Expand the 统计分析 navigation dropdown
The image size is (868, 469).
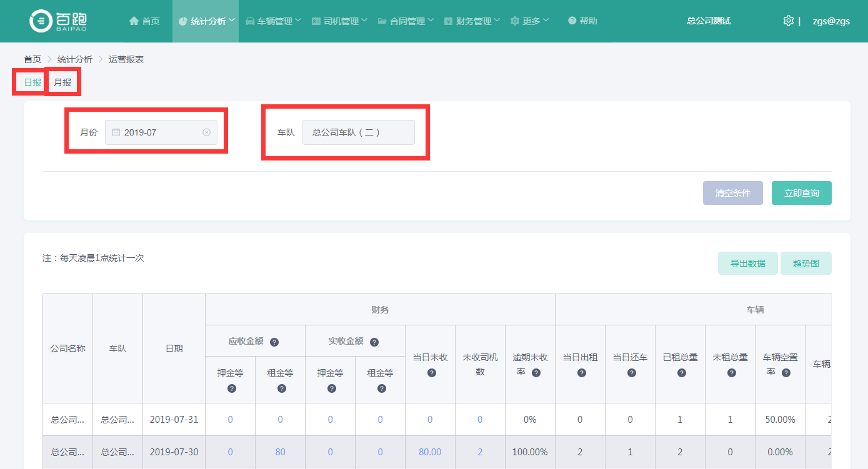tap(206, 21)
